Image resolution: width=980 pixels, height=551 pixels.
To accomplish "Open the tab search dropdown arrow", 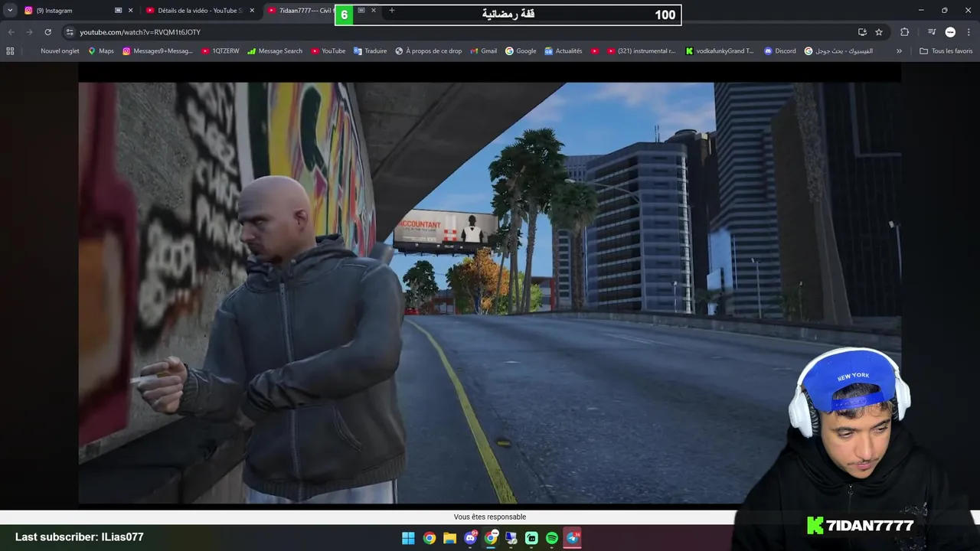I will point(10,11).
